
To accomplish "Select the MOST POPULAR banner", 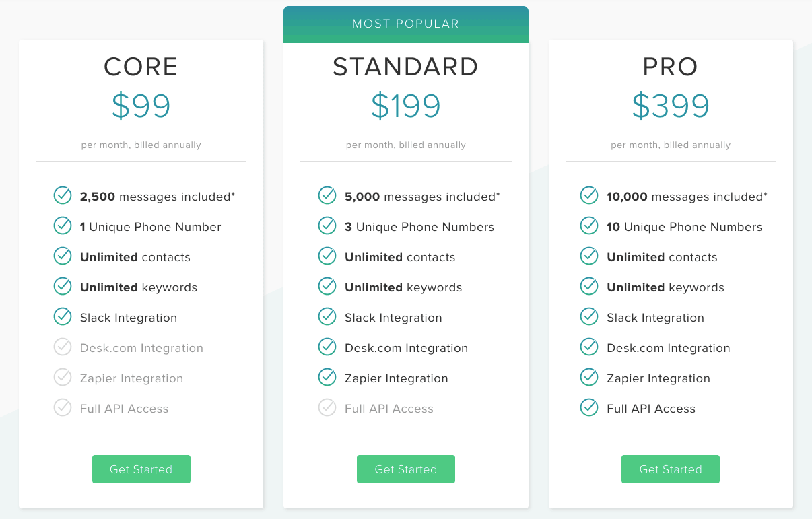I will (405, 24).
